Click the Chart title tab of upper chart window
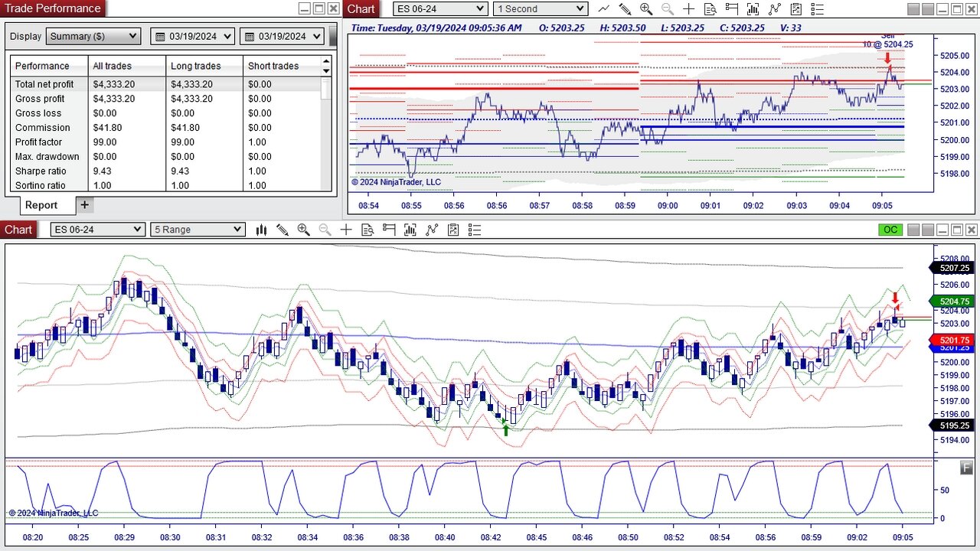 point(361,8)
